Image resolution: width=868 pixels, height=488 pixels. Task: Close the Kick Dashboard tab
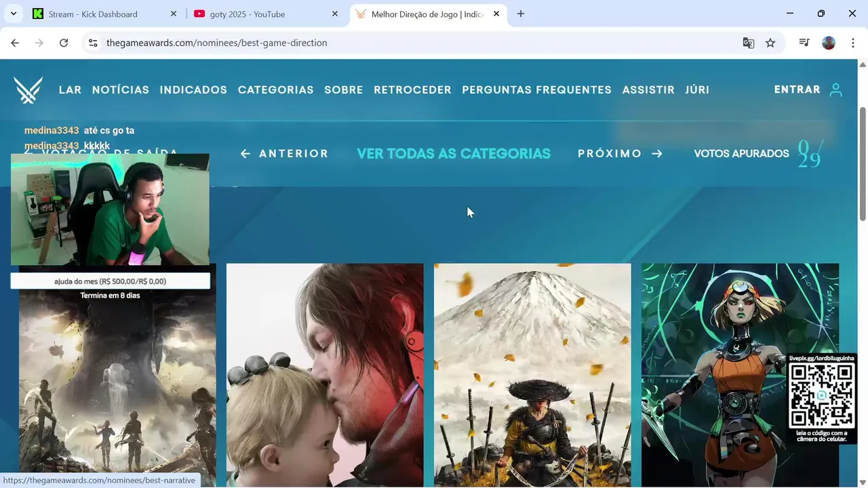point(174,14)
